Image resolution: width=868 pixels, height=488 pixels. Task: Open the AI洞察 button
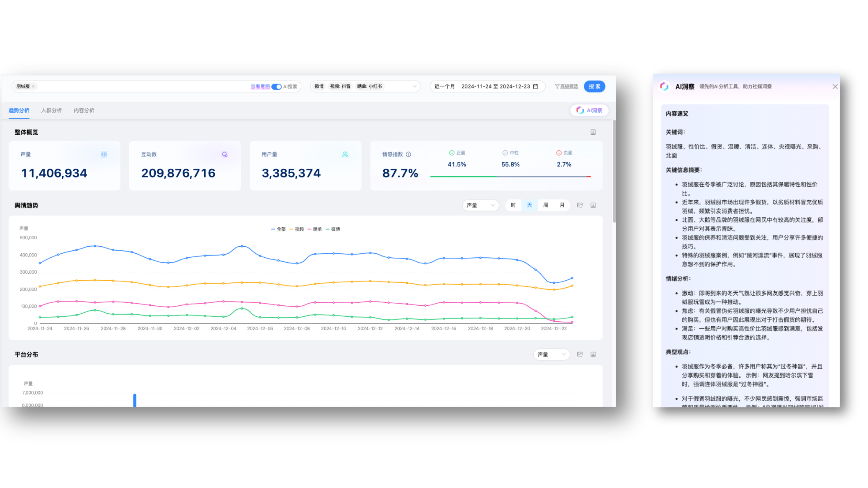click(589, 110)
